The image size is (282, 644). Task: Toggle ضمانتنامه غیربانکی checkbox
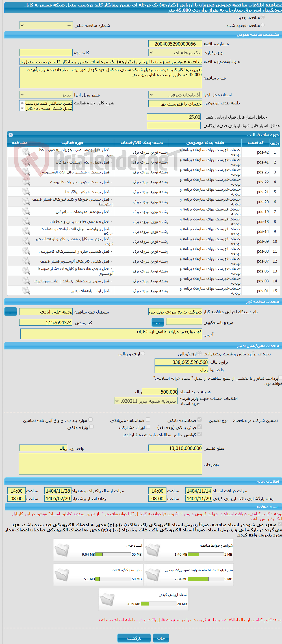click(148, 420)
